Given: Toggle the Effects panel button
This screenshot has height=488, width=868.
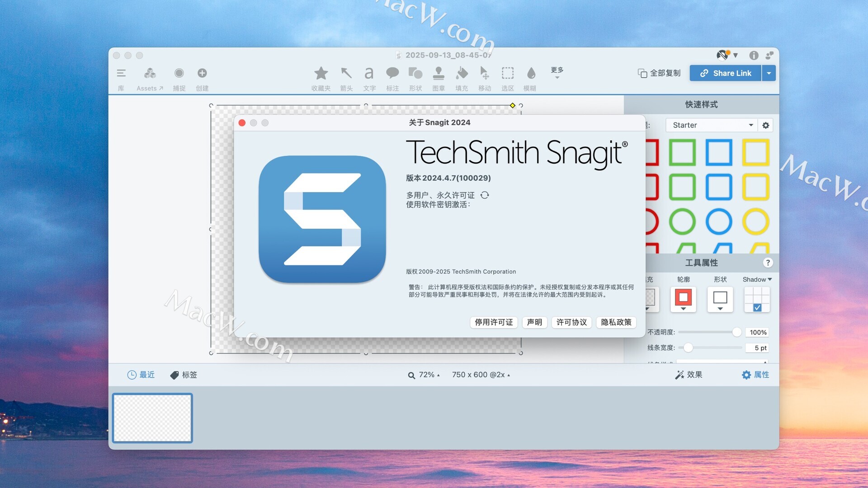Looking at the screenshot, I should 689,375.
